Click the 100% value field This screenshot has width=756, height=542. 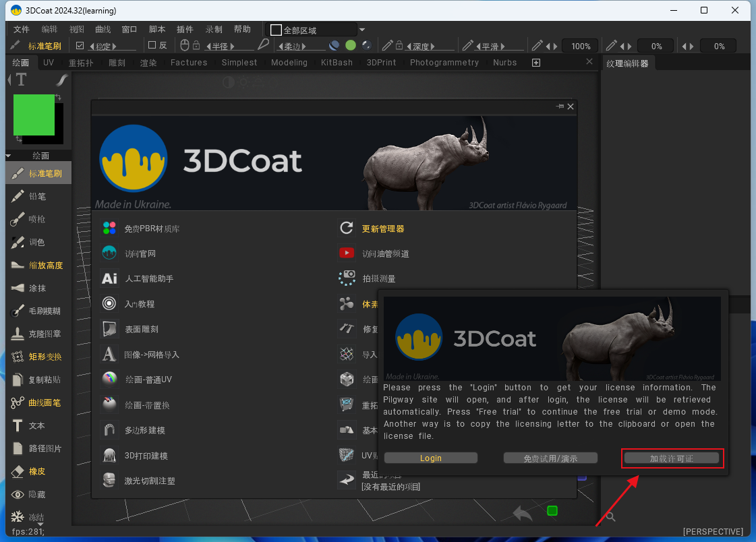tap(581, 47)
